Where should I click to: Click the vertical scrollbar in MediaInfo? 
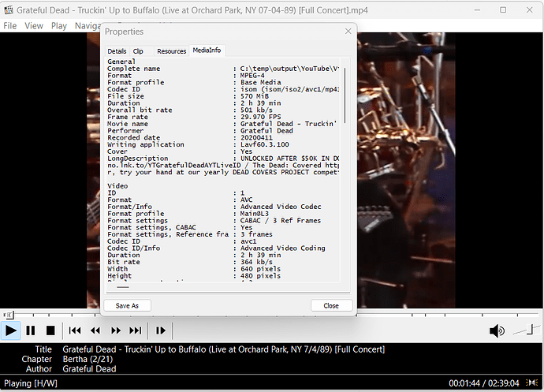point(345,95)
